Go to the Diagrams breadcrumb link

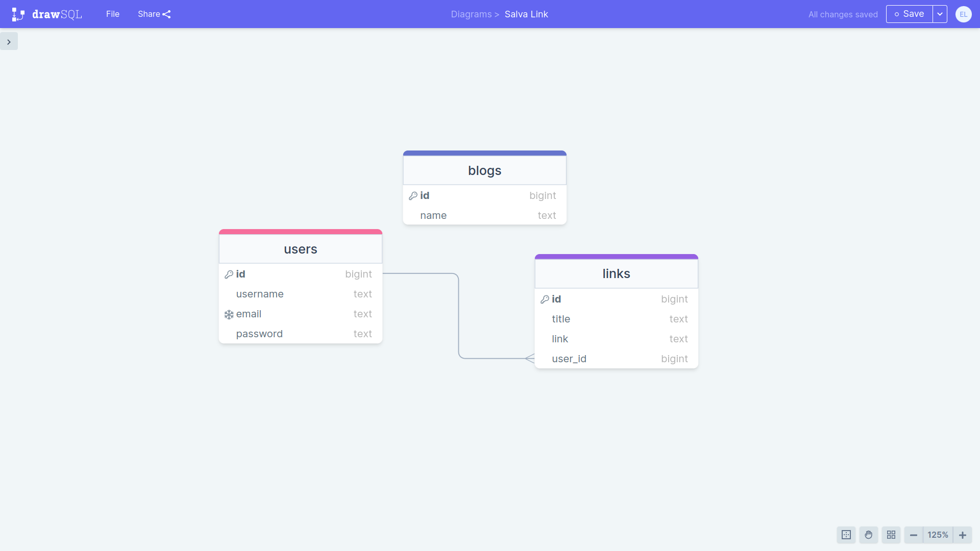471,14
